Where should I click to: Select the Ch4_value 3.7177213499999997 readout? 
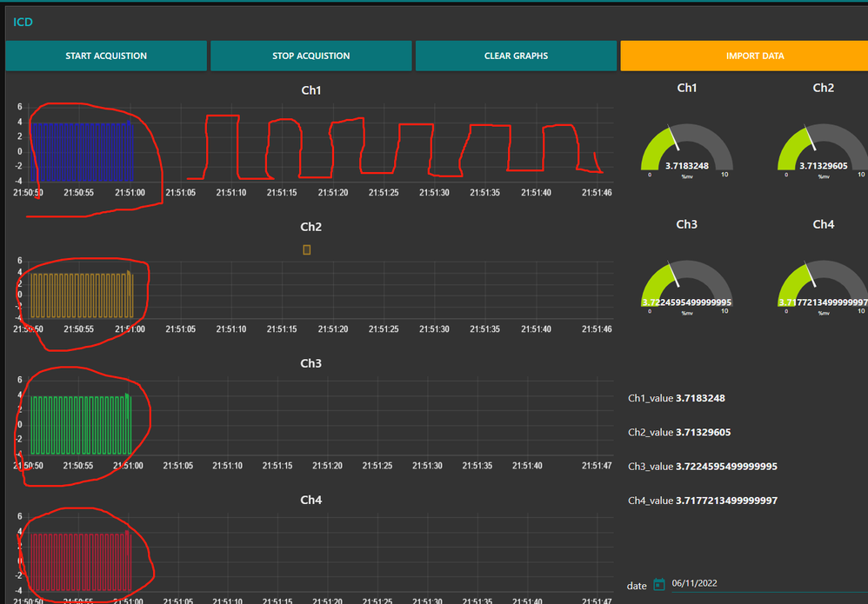point(703,501)
